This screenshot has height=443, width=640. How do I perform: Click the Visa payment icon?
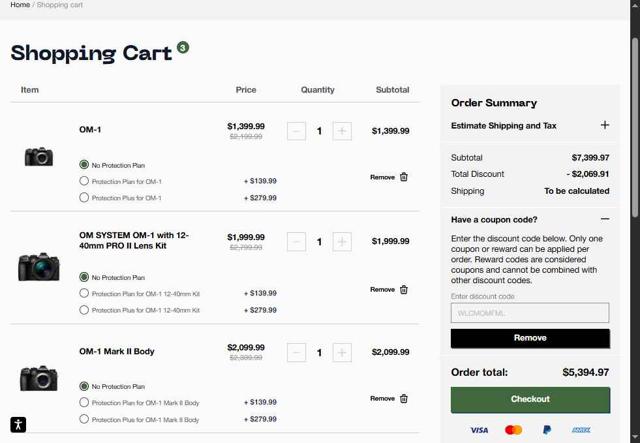(479, 430)
